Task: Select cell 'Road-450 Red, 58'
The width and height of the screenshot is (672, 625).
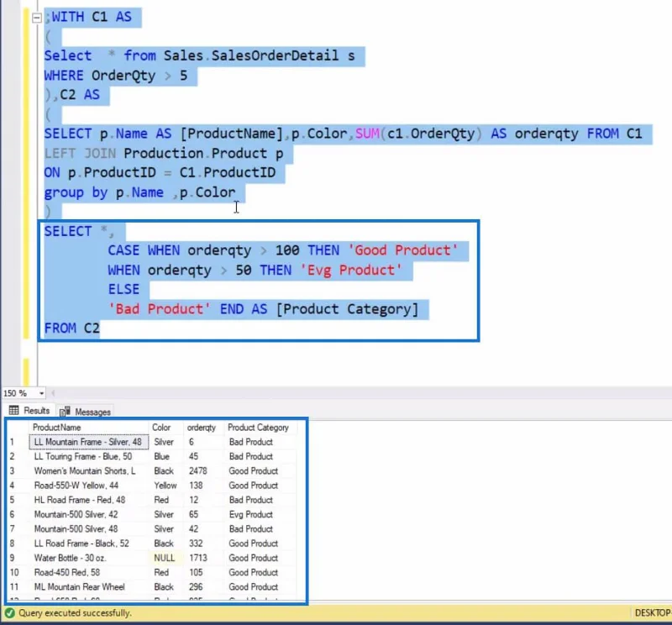Action: 88,573
